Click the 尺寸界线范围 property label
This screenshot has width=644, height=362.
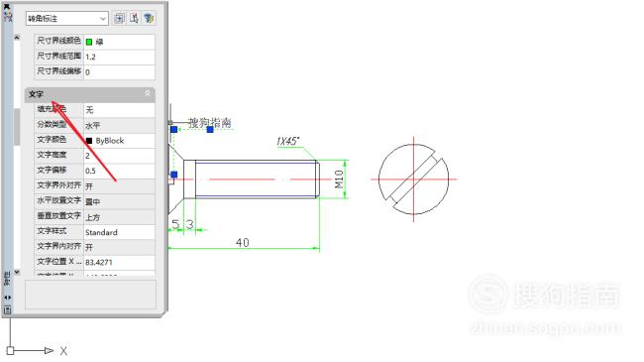pyautogui.click(x=58, y=56)
